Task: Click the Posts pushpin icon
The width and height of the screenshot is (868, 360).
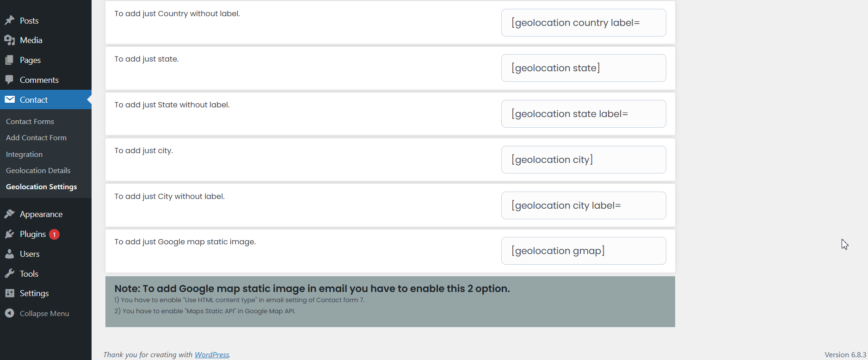Action: point(10,20)
